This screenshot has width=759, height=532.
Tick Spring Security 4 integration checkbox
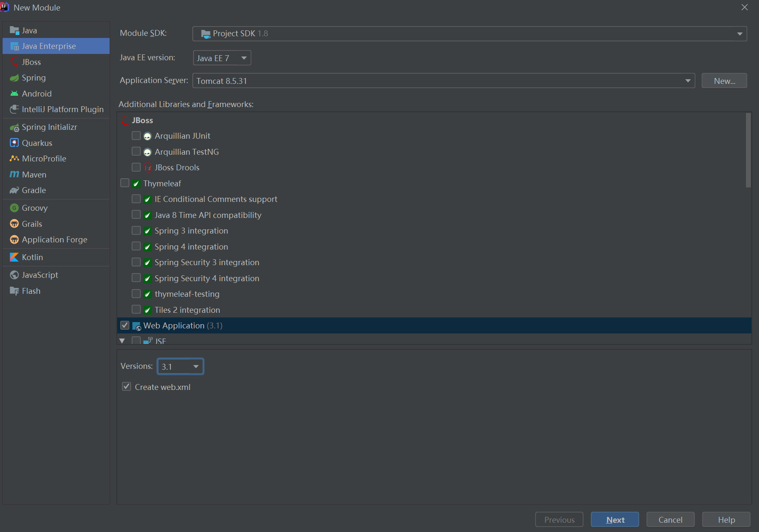pyautogui.click(x=136, y=278)
